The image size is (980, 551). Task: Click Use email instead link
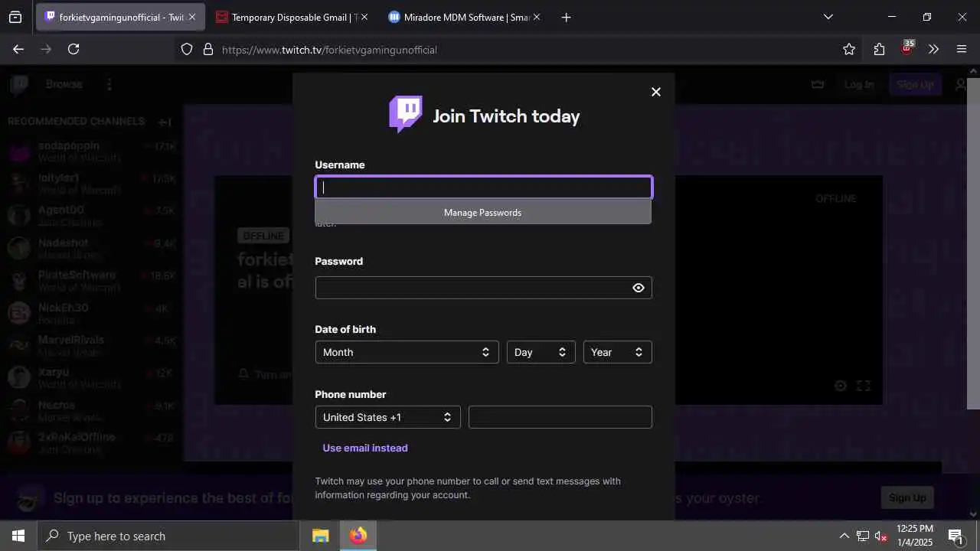[365, 448]
